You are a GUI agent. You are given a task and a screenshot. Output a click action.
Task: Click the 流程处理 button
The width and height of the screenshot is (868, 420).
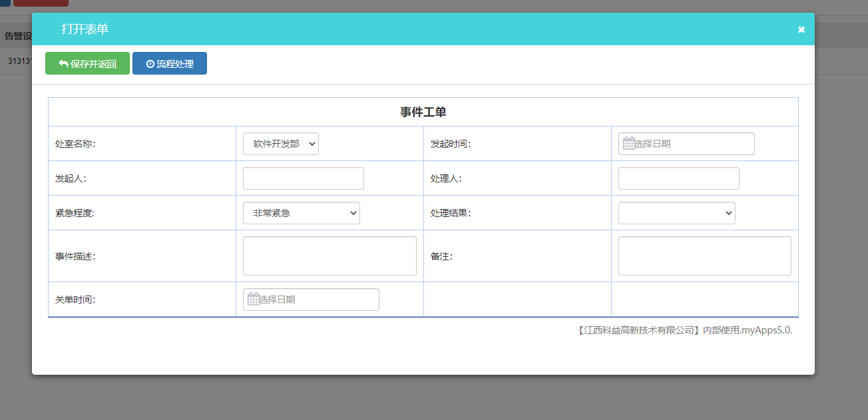pyautogui.click(x=170, y=63)
